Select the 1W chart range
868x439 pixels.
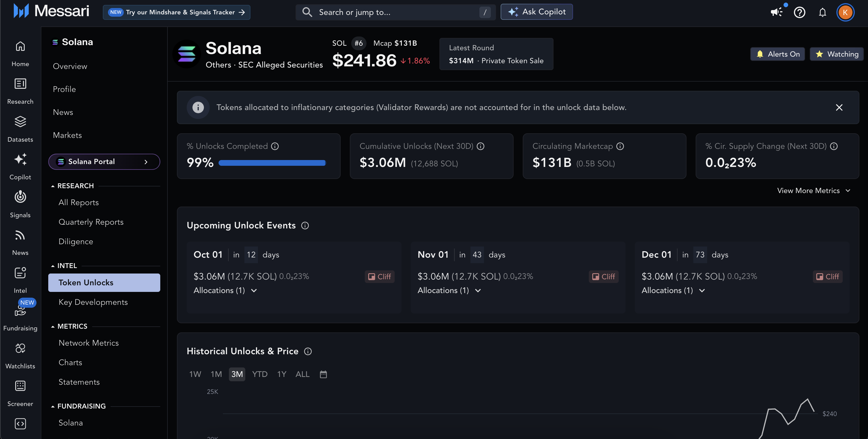click(195, 374)
